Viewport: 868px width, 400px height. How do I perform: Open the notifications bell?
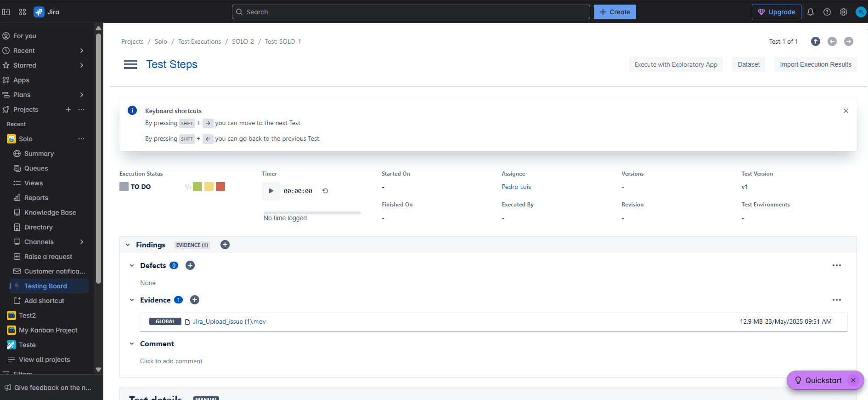pos(811,12)
